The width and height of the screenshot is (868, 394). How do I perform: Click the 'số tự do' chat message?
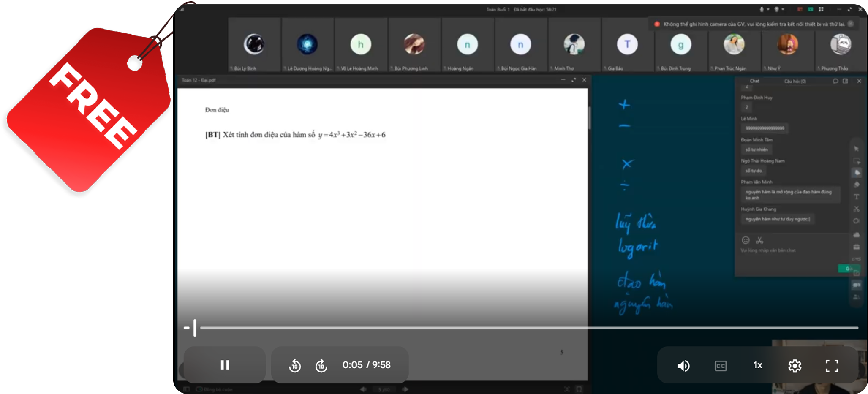(754, 171)
